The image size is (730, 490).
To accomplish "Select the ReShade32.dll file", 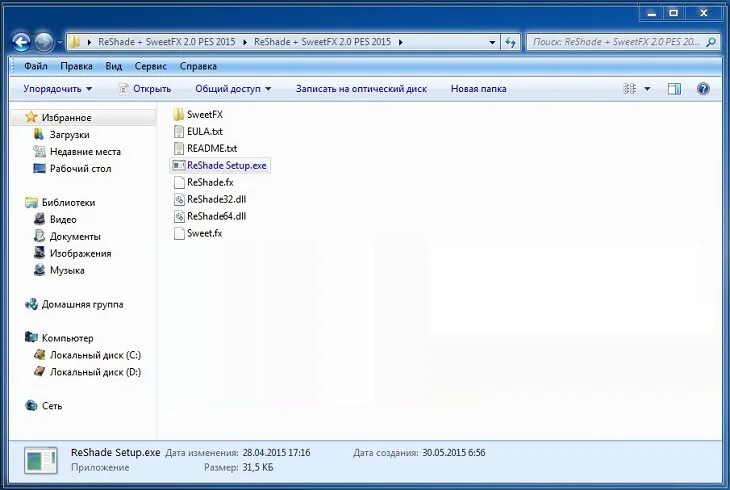I will pyautogui.click(x=210, y=199).
